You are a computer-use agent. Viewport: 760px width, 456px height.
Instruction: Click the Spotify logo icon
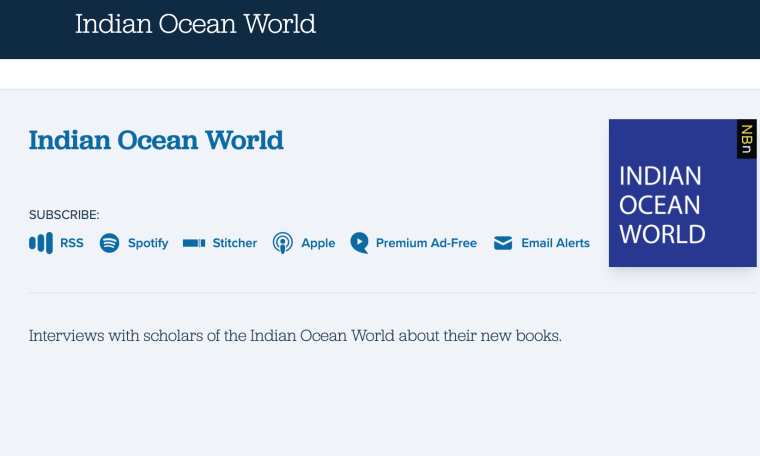coord(110,243)
